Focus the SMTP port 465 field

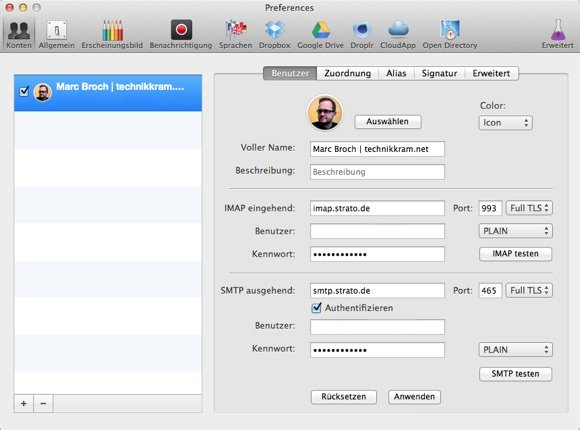pos(490,290)
